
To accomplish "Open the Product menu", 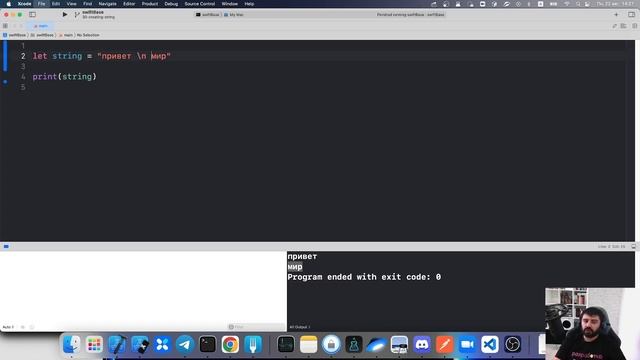I will tap(150, 4).
